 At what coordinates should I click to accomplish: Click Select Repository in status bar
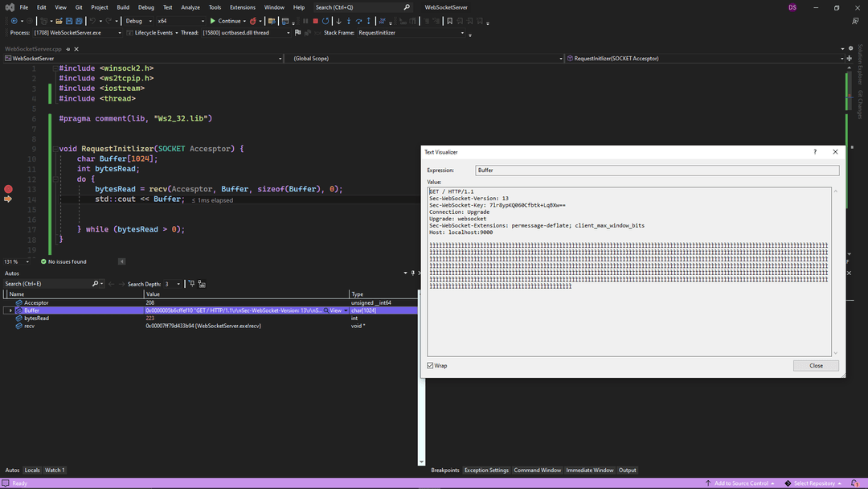(x=813, y=483)
